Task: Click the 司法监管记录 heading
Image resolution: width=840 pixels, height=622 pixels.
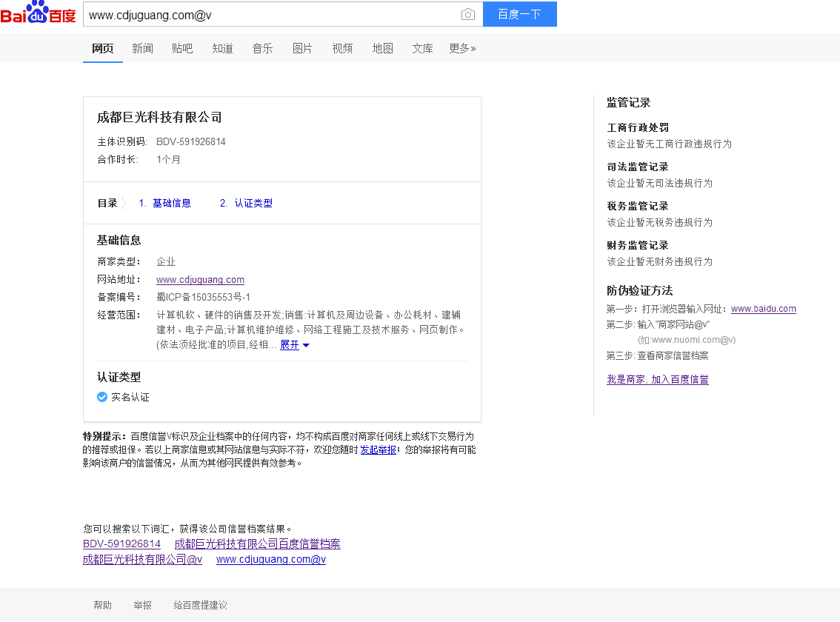Action: (x=638, y=167)
